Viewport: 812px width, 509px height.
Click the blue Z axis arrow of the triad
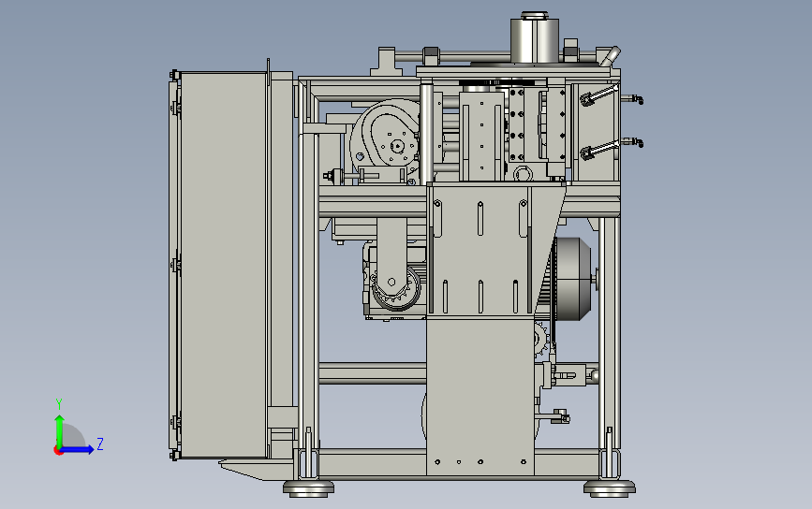coord(79,449)
